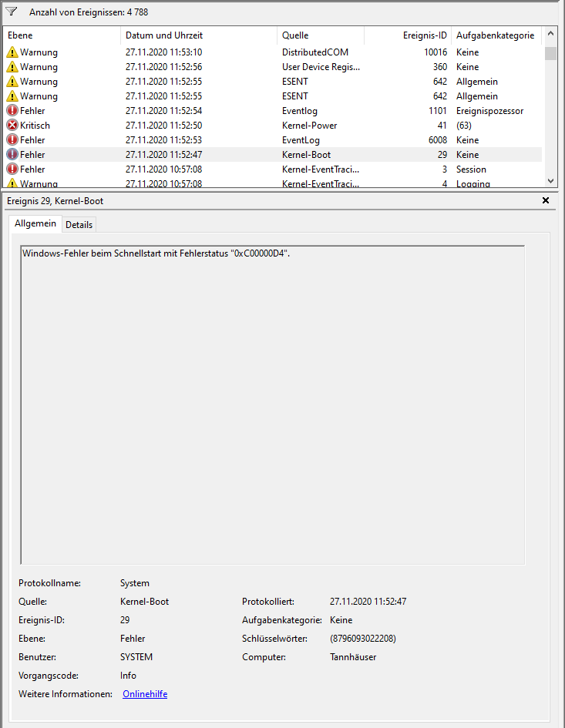Image resolution: width=565 pixels, height=728 pixels.
Task: Click the event list scroll down arrow
Action: [x=550, y=181]
